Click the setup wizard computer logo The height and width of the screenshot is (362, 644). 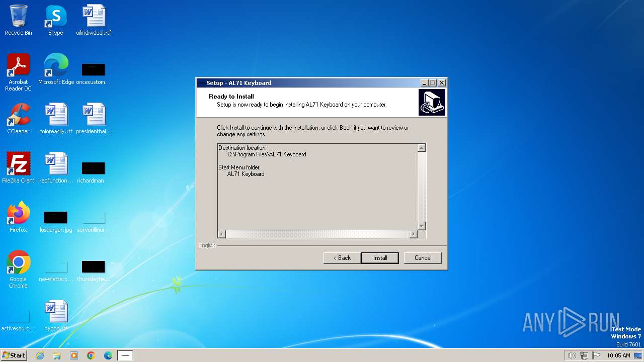click(432, 103)
